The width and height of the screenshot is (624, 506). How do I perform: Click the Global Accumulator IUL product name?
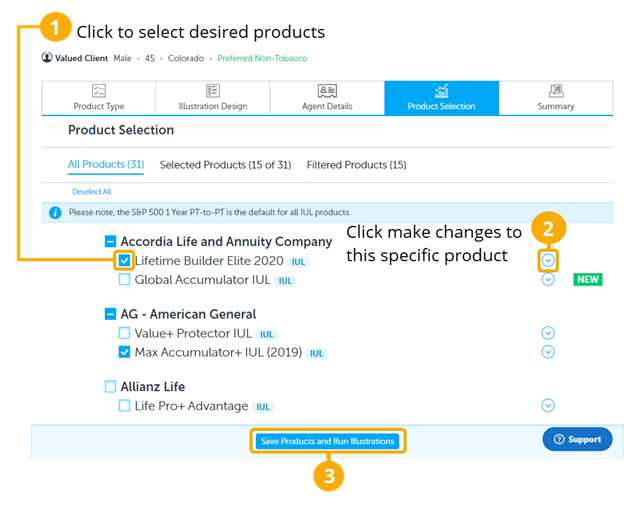tap(203, 279)
